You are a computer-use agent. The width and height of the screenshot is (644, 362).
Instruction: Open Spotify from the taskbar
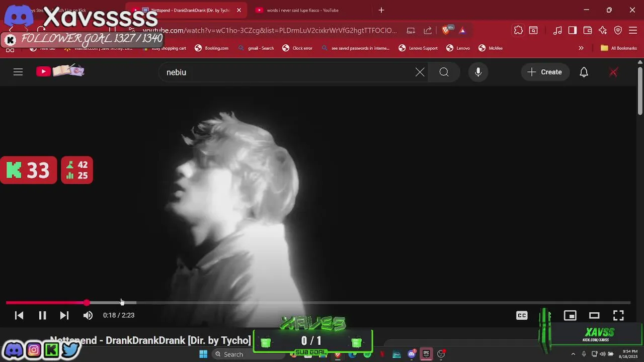click(x=367, y=354)
